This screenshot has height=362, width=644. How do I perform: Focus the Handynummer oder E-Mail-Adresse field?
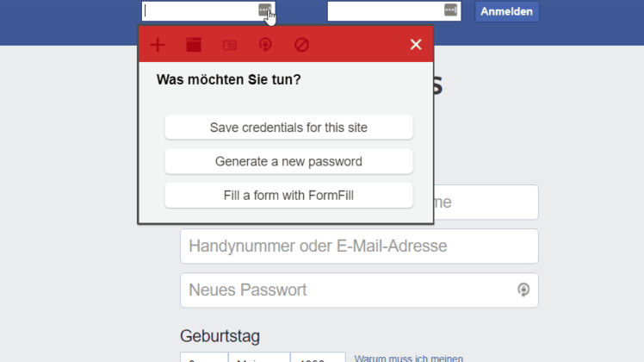[359, 246]
